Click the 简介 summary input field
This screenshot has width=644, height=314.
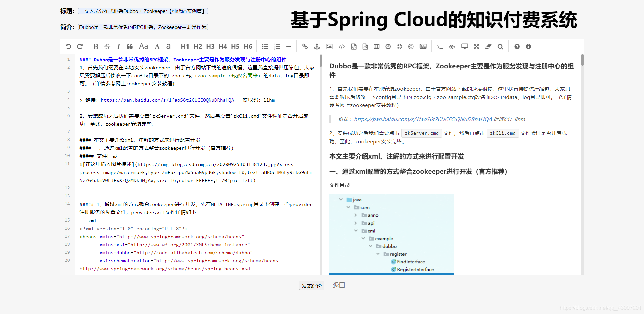(x=143, y=27)
